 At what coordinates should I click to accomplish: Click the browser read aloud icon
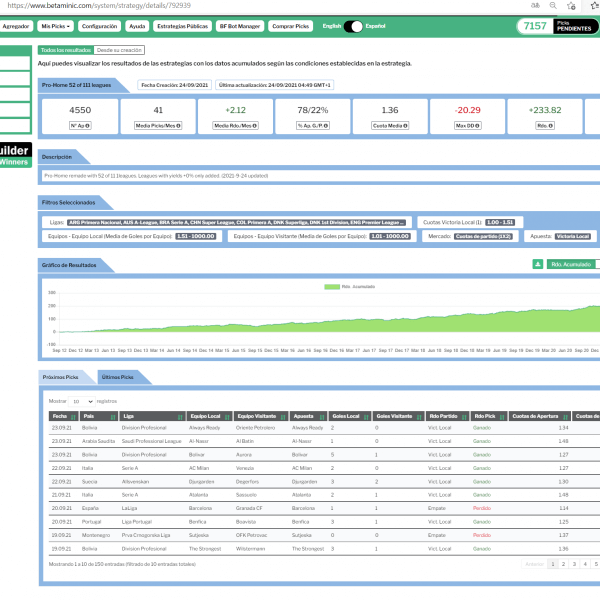535,5
